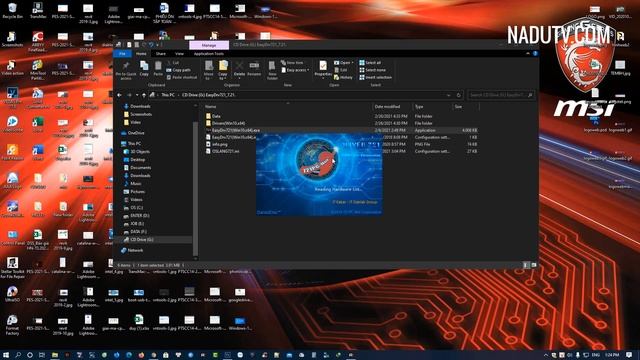Open 3D Objects in navigation pane
The image size is (640, 360).
pos(140,151)
